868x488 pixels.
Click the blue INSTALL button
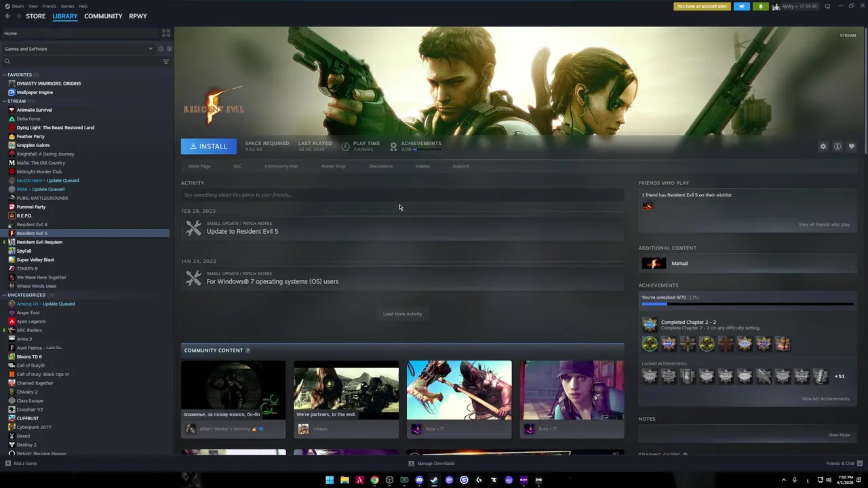tap(209, 146)
